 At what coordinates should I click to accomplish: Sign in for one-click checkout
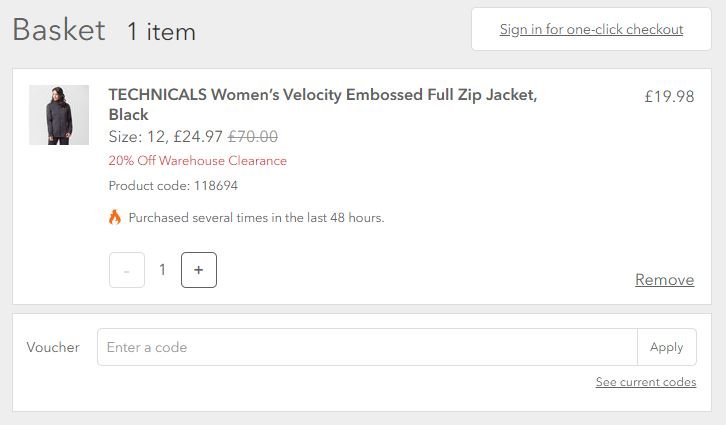pyautogui.click(x=591, y=29)
